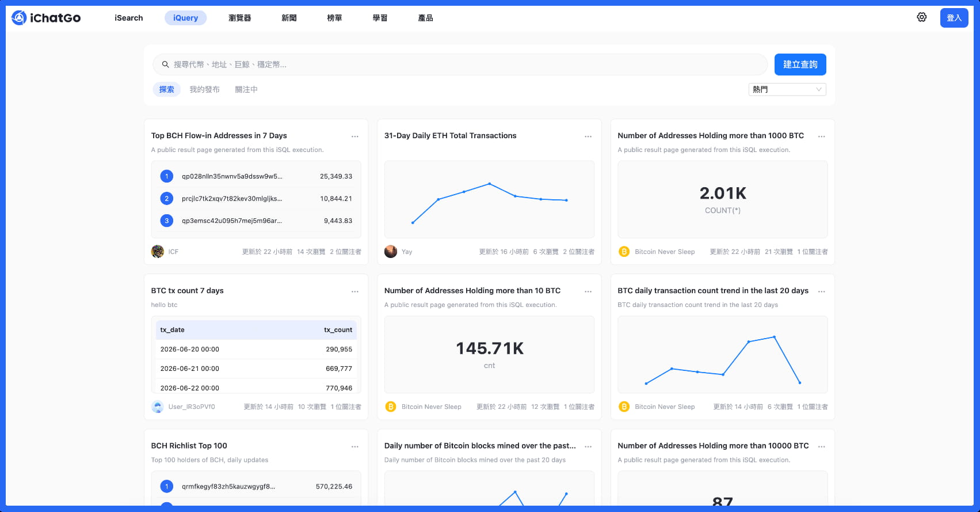The height and width of the screenshot is (512, 980).
Task: Open 瀏覽器 navigation item
Action: tap(240, 18)
